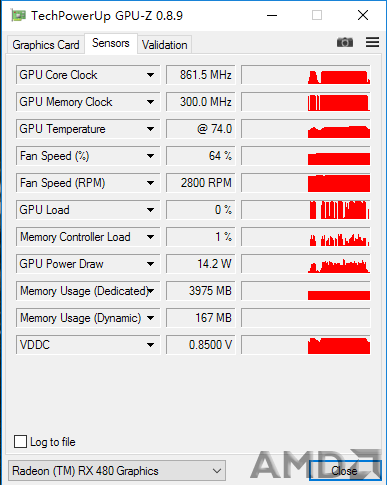Open the GPU Temperature sensor dropdown

click(x=151, y=129)
